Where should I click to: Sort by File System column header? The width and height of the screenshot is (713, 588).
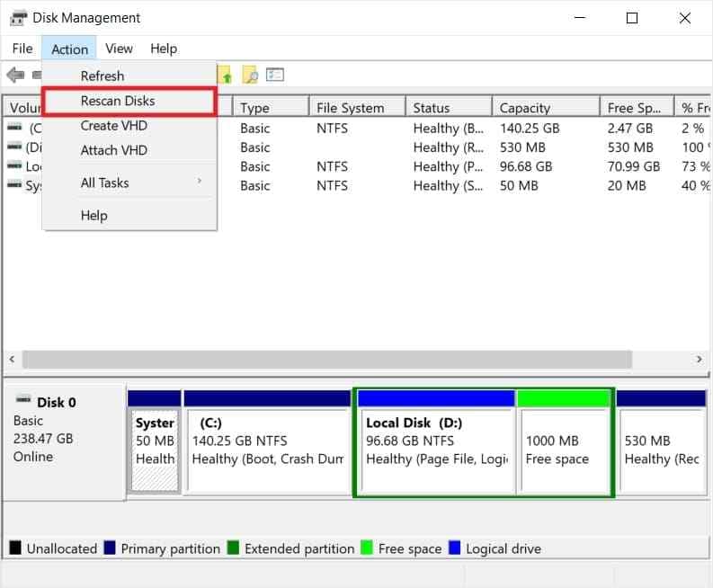(x=358, y=108)
